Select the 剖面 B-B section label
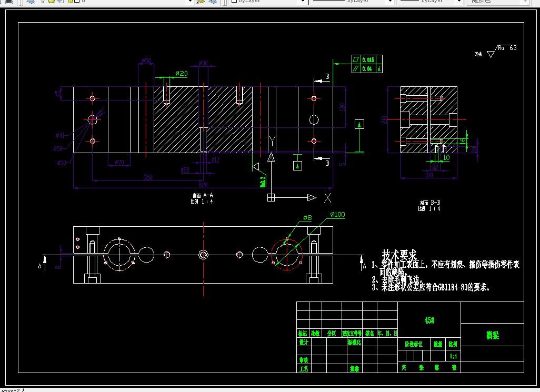540x392 pixels. click(x=430, y=203)
